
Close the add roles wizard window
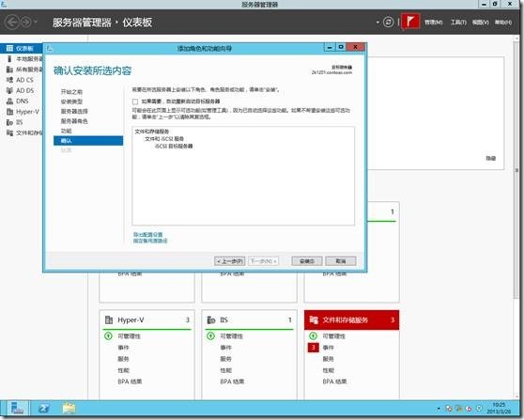(355, 47)
